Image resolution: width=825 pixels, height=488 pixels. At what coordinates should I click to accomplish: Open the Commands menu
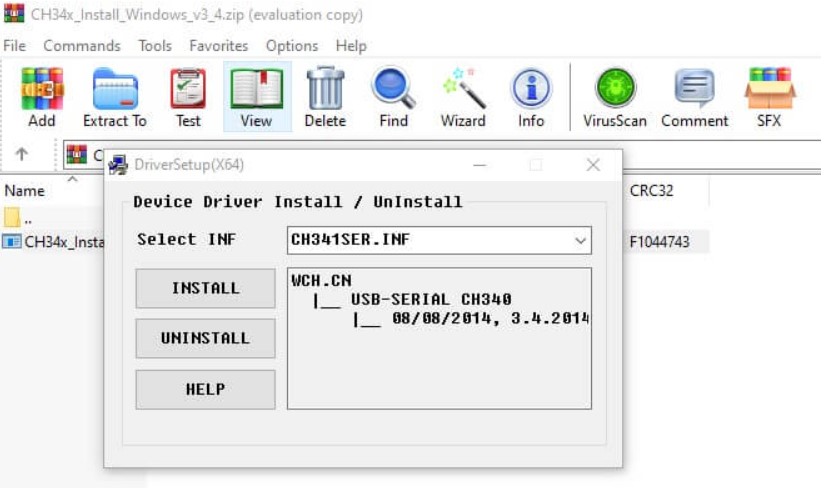tap(82, 46)
